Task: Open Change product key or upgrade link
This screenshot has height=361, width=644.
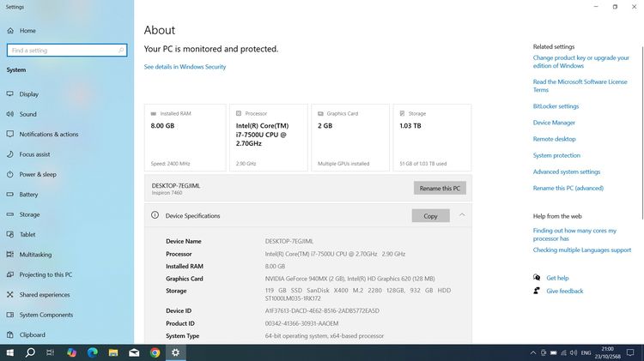Action: point(581,62)
